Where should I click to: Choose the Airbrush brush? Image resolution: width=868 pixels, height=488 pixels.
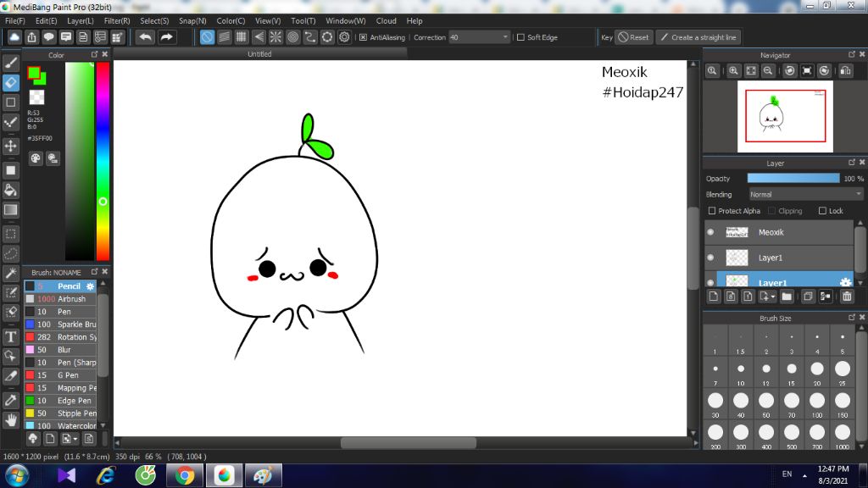pyautogui.click(x=61, y=299)
